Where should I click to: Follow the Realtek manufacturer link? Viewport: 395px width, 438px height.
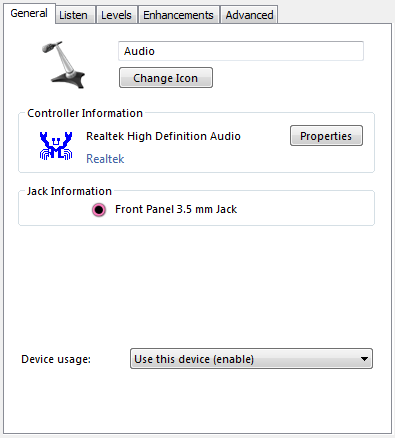[x=105, y=159]
